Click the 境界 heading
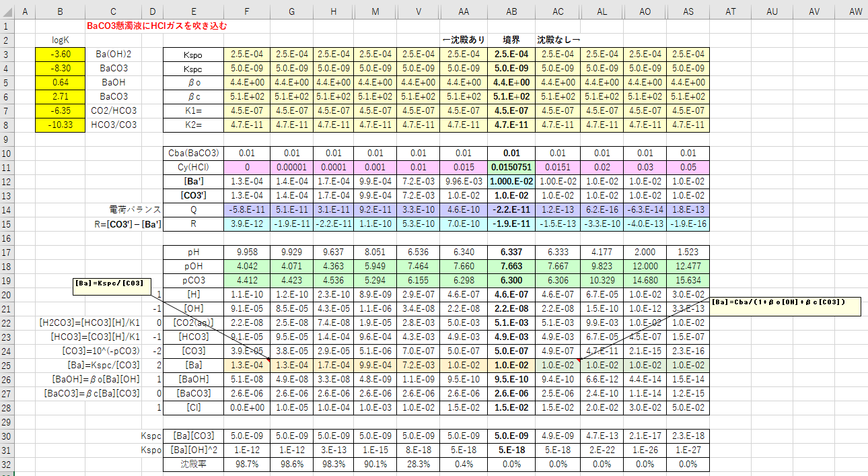Screen dimensions: 868x476 click(512, 40)
